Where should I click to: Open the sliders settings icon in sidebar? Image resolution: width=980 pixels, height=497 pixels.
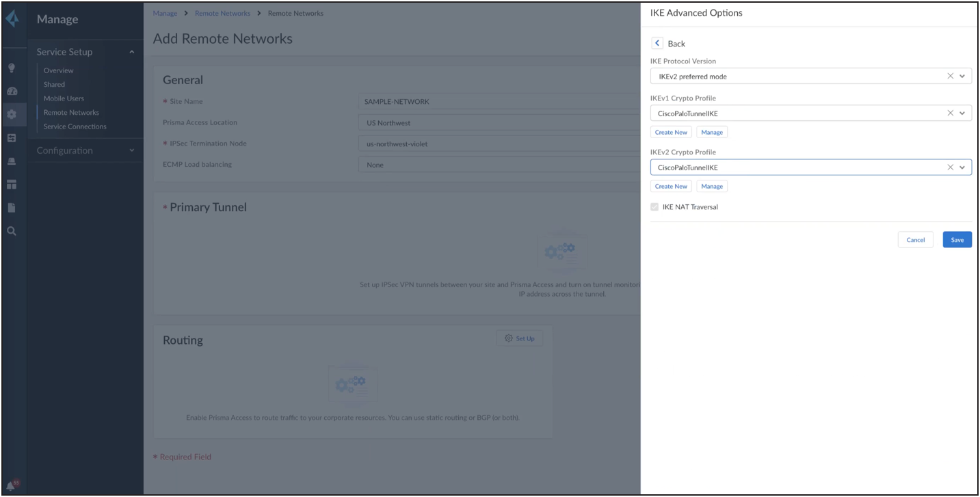12,137
